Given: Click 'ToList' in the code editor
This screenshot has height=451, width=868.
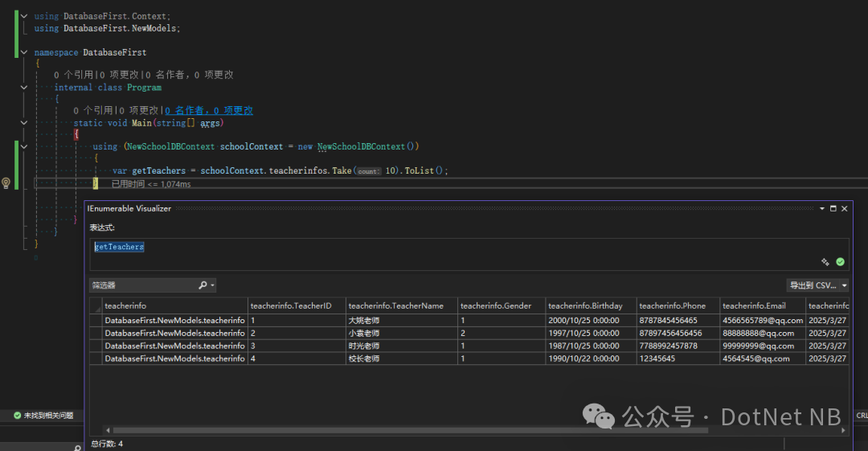Looking at the screenshot, I should click(419, 170).
